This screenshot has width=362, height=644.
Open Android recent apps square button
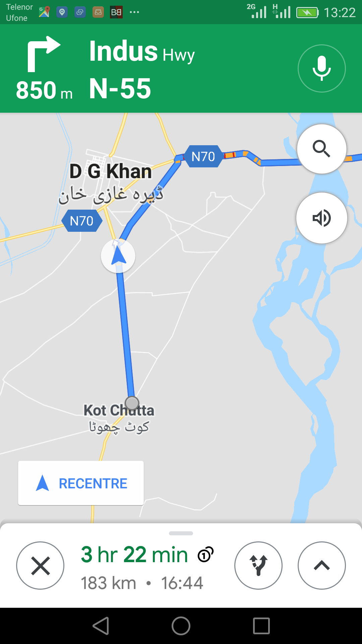261,626
